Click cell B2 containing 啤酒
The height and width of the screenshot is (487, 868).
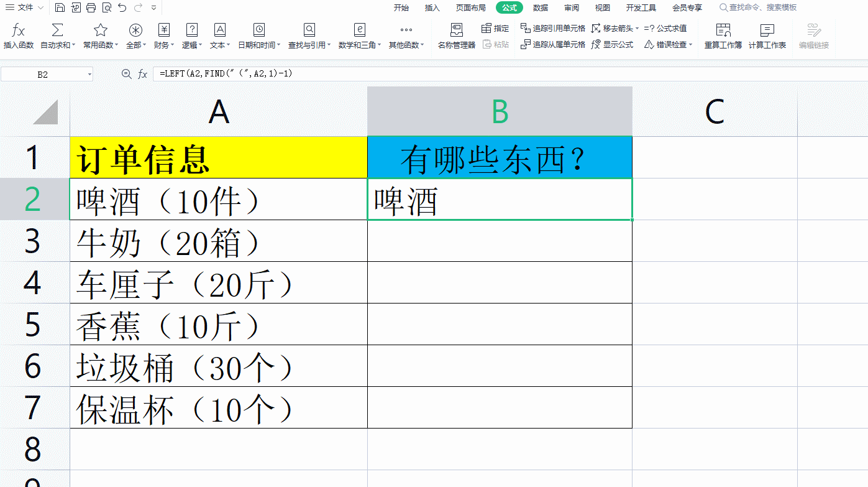(x=500, y=199)
